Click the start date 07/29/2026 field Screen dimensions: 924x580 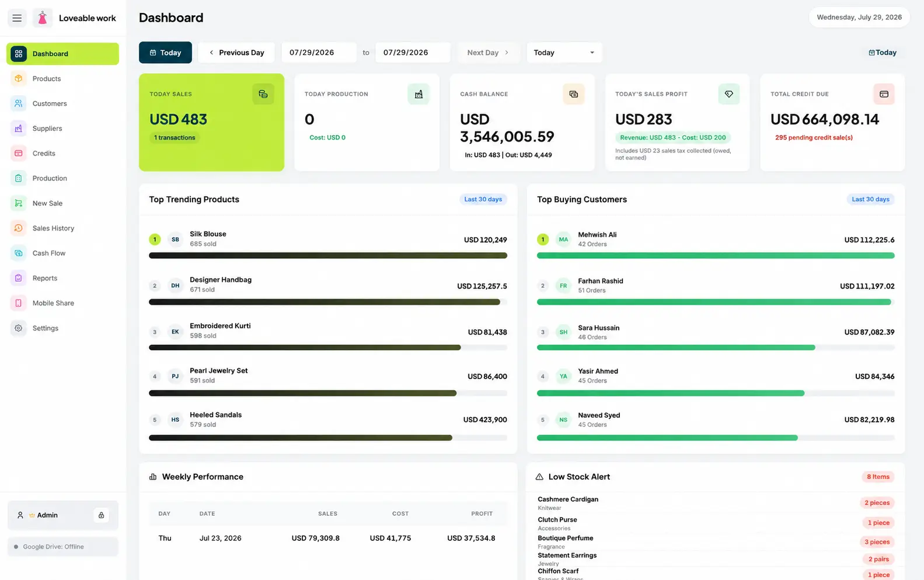pos(319,53)
